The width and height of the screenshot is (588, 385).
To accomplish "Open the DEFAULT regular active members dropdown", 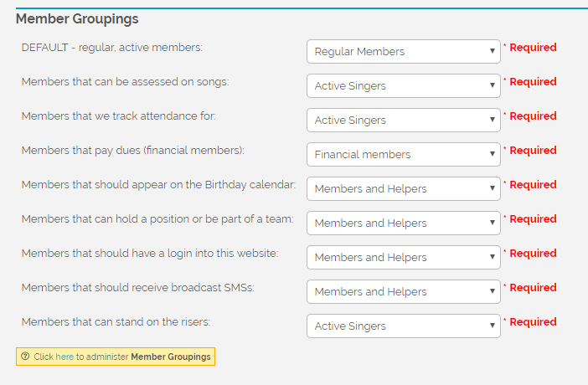I will (404, 52).
